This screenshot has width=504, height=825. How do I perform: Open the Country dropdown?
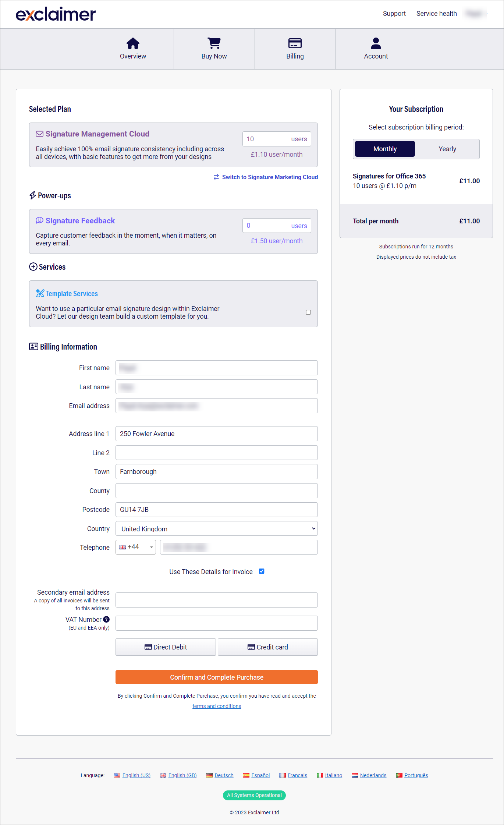[216, 529]
